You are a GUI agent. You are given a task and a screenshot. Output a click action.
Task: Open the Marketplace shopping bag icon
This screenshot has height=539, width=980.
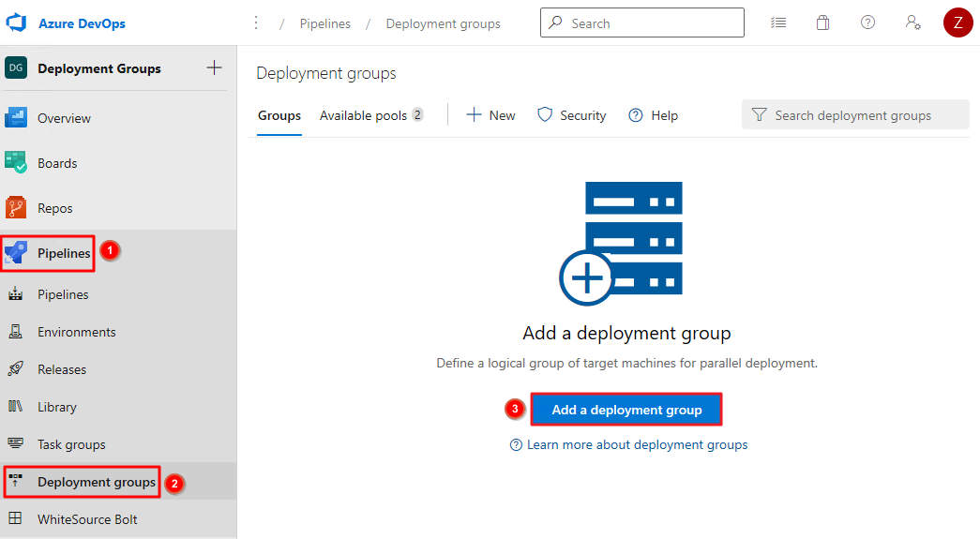click(823, 23)
